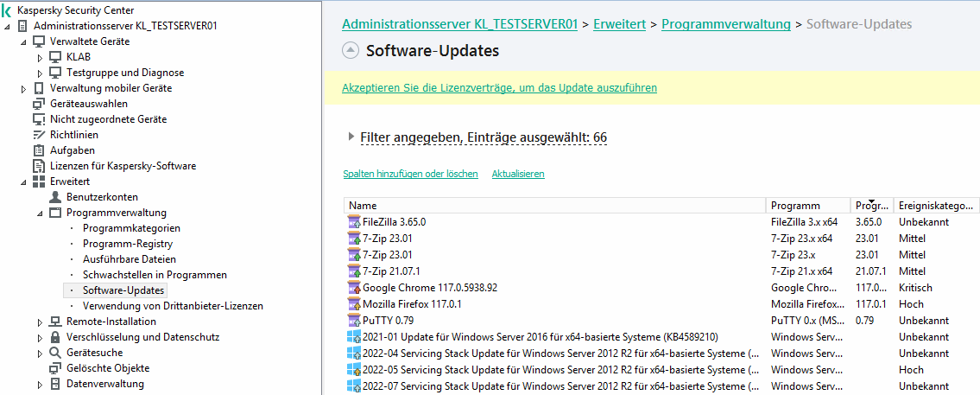Click the Benutzerkonten person icon

[x=55, y=197]
